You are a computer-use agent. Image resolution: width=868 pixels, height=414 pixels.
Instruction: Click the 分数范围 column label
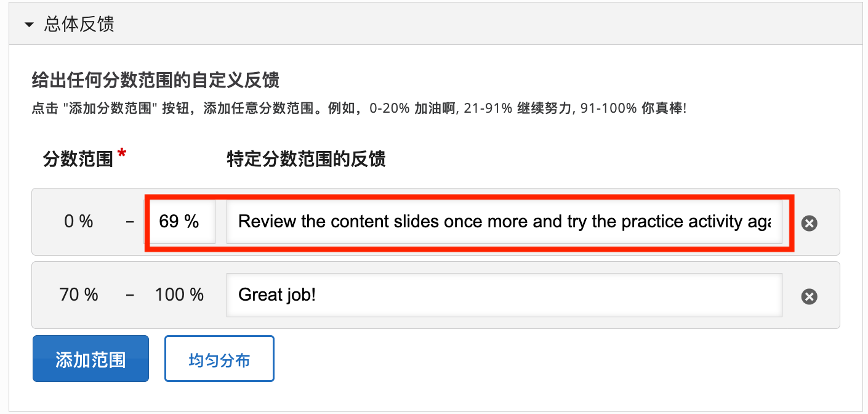coord(78,160)
